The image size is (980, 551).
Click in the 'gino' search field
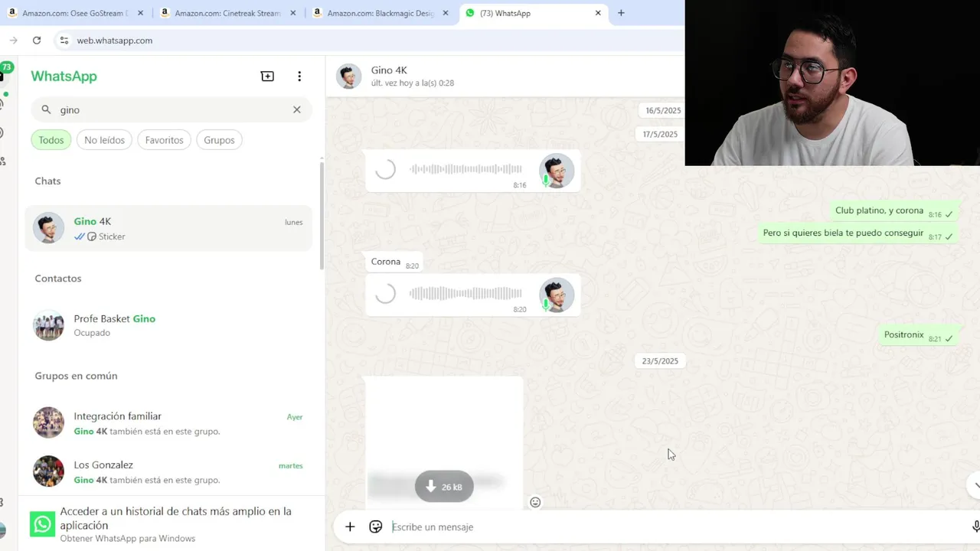171,109
